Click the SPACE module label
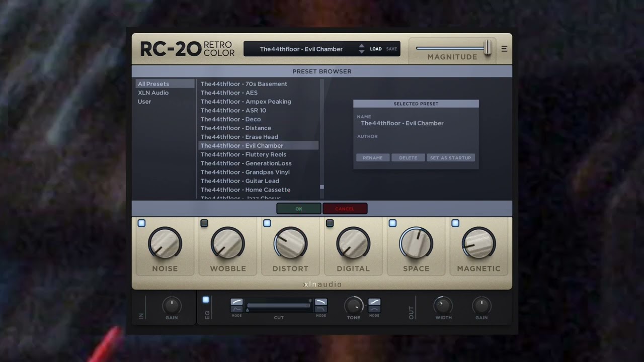The image size is (644, 362). coord(416,268)
